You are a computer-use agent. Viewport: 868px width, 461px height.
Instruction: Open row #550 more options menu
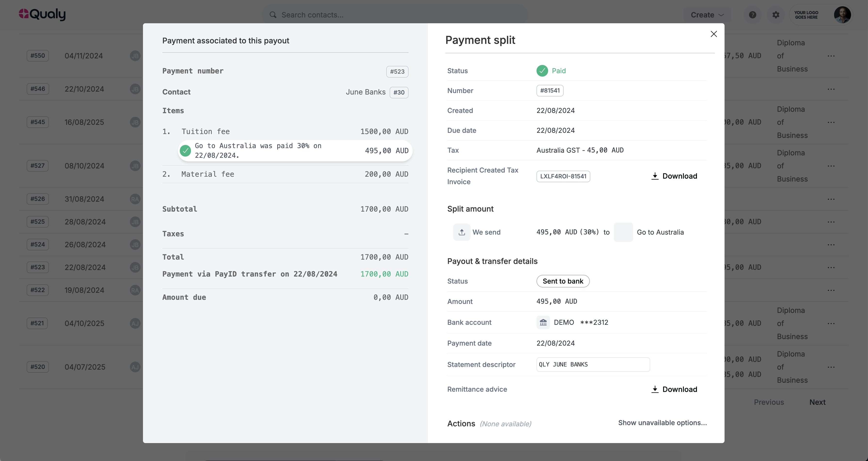831,56
